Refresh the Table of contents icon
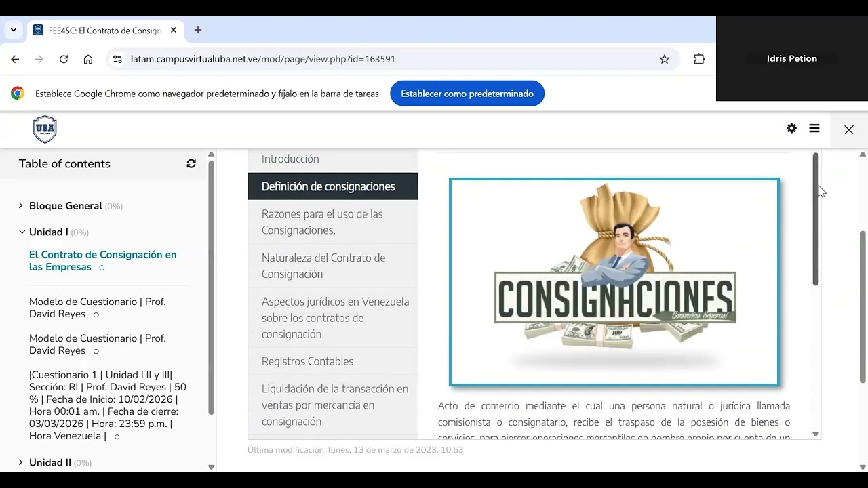Image resolution: width=868 pixels, height=488 pixels. [x=191, y=163]
